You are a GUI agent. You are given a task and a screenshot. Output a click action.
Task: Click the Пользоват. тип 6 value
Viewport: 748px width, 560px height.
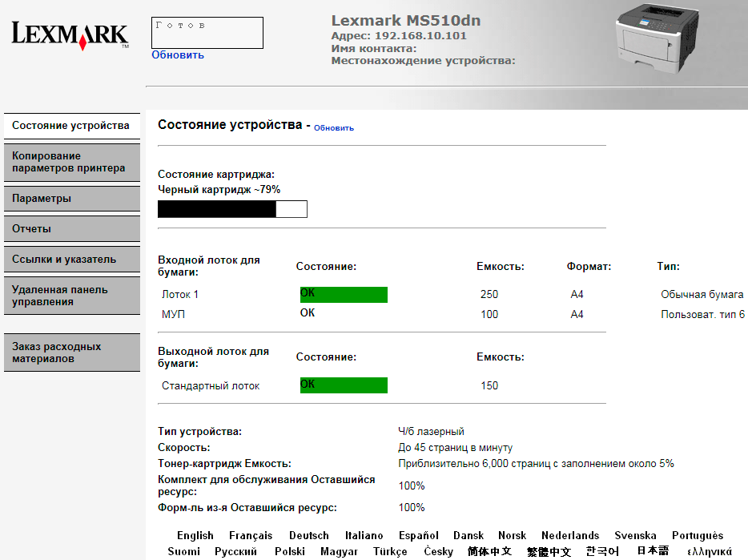702,315
